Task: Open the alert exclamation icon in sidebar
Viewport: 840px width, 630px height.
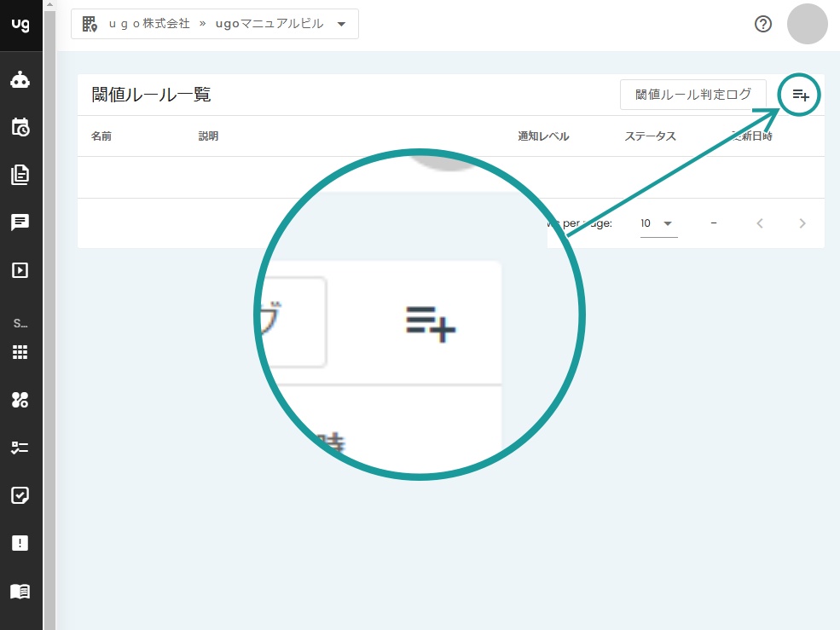Action: [x=20, y=542]
